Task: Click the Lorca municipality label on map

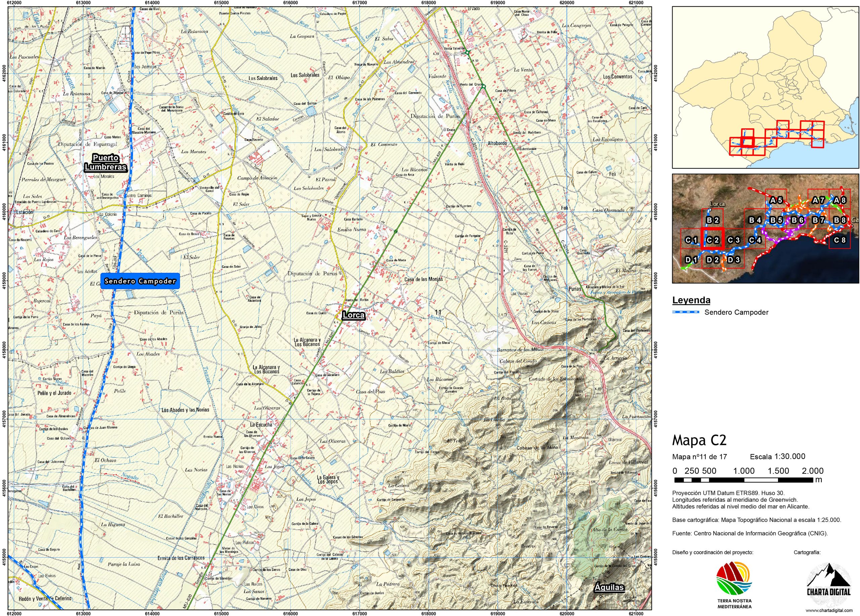Action: [353, 315]
